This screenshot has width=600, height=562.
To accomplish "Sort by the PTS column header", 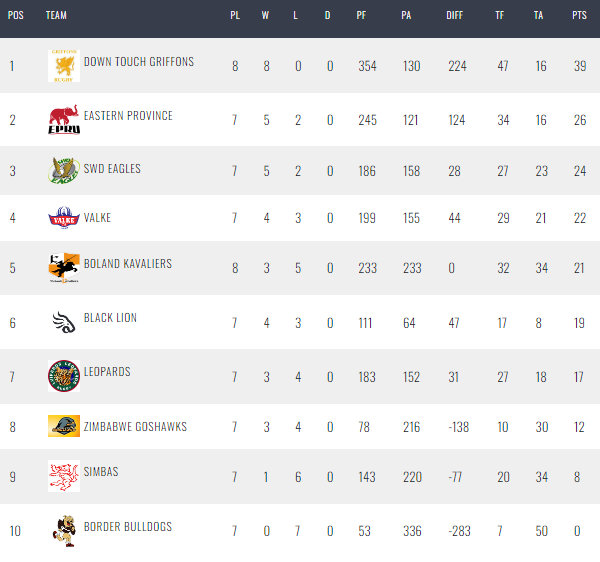I will (579, 15).
